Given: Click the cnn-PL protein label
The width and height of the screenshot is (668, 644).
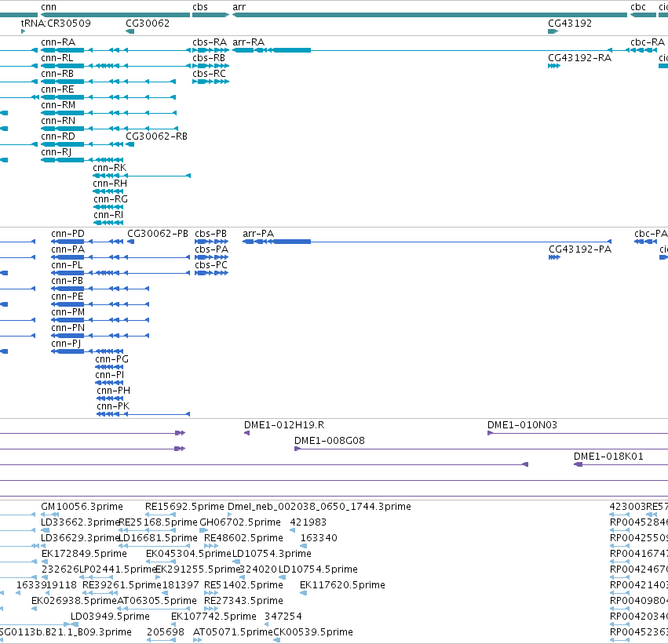Looking at the screenshot, I should coord(67,266).
